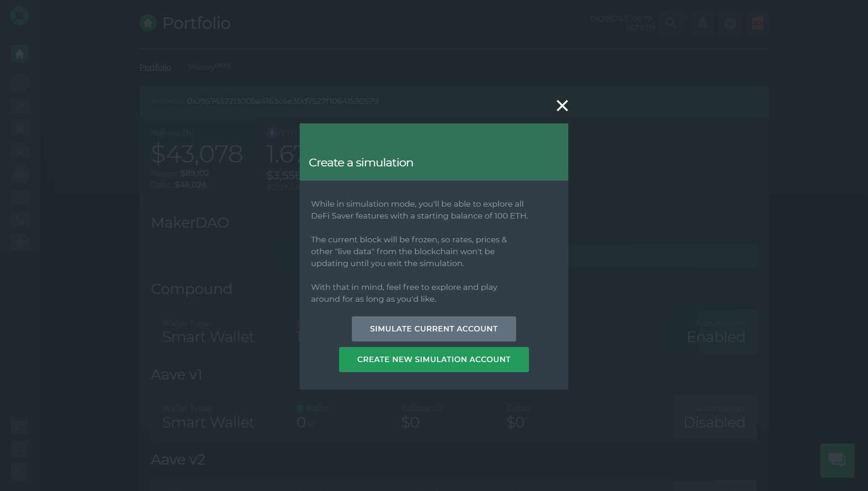Click the Aave v2 section heading
This screenshot has width=868, height=491.
click(178, 459)
